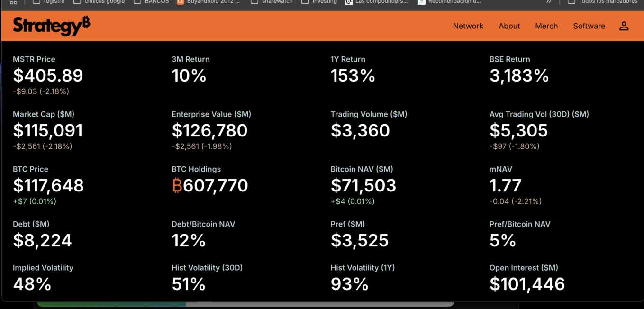
Task: Click the Pref value $3,525
Action: [360, 240]
